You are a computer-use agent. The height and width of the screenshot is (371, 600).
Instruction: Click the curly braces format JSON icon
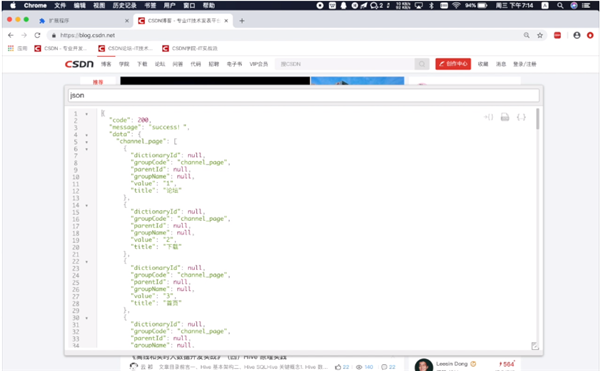point(521,117)
